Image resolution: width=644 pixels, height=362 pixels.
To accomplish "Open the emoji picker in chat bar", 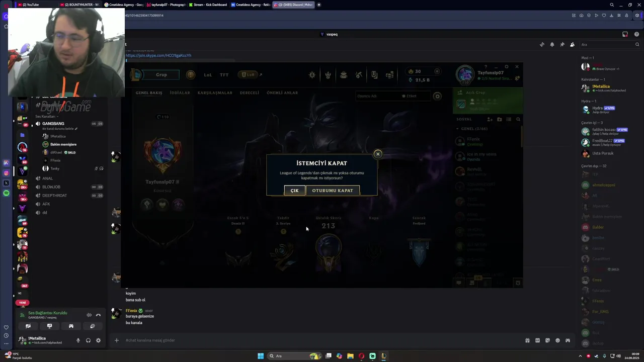I will click(x=557, y=340).
